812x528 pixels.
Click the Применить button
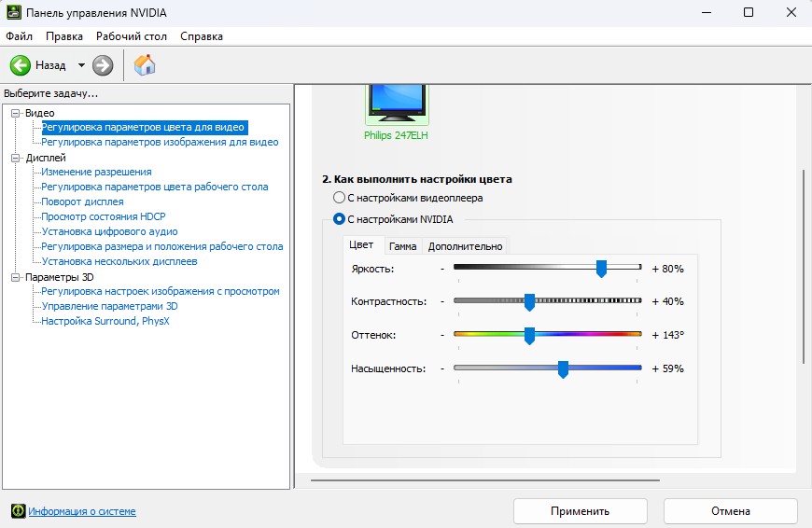pos(580,511)
